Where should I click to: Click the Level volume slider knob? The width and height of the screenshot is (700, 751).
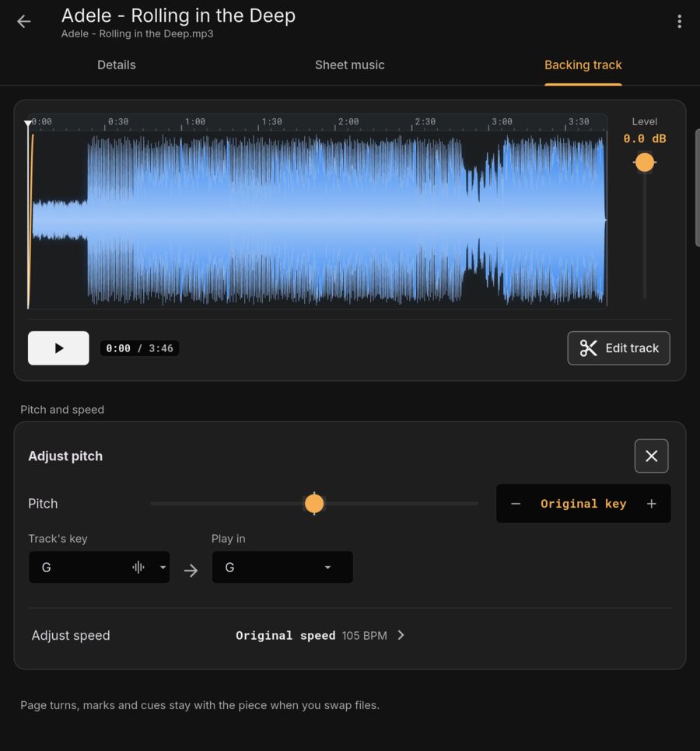coord(645,162)
